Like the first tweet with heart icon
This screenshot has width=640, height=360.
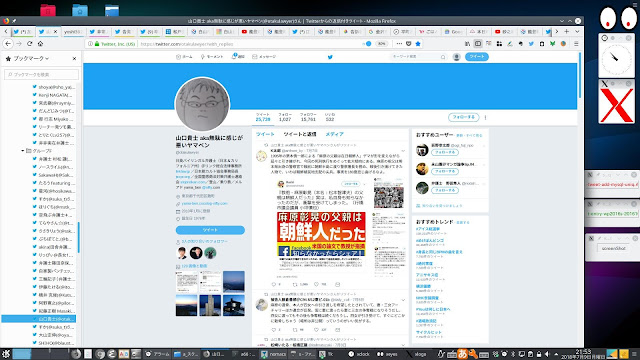(x=316, y=284)
